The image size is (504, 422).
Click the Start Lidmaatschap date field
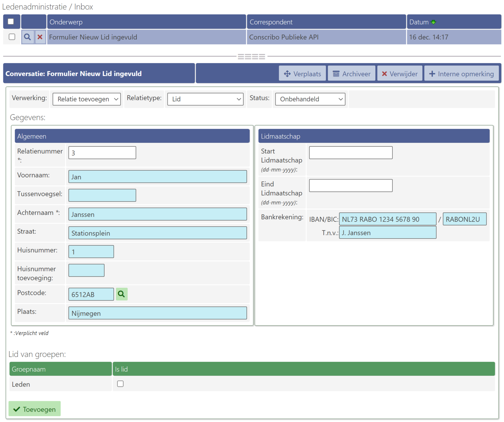click(x=351, y=153)
